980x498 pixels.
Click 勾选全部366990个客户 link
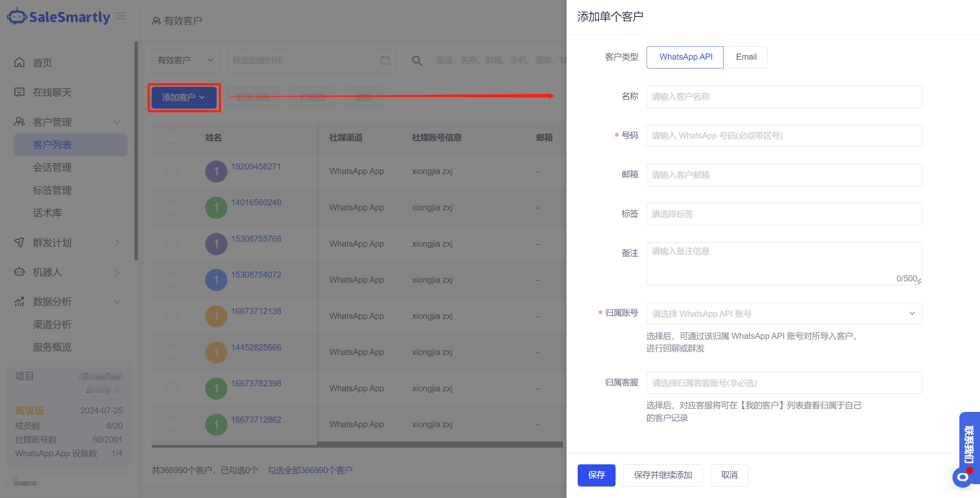pos(310,470)
